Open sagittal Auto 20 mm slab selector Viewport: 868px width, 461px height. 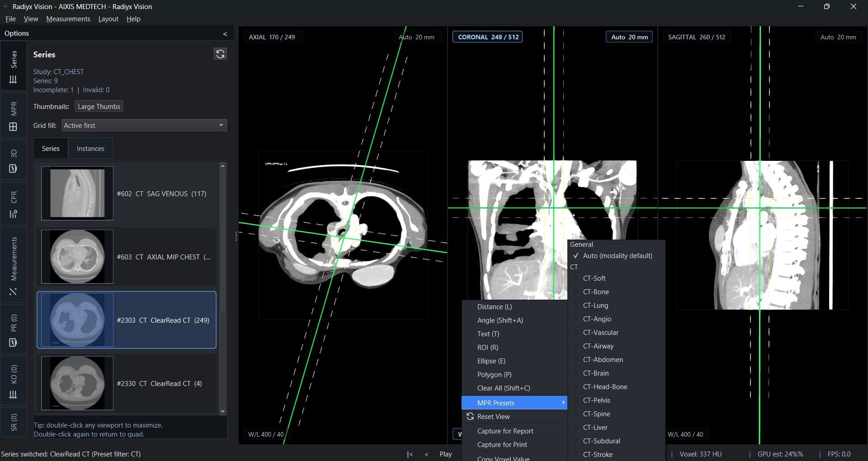(839, 37)
